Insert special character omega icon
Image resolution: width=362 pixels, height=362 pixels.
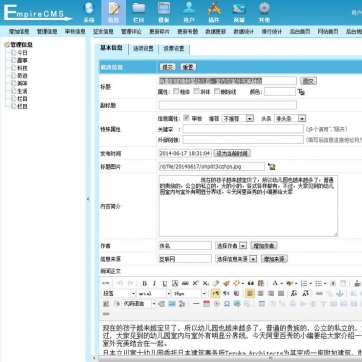coord(227,304)
